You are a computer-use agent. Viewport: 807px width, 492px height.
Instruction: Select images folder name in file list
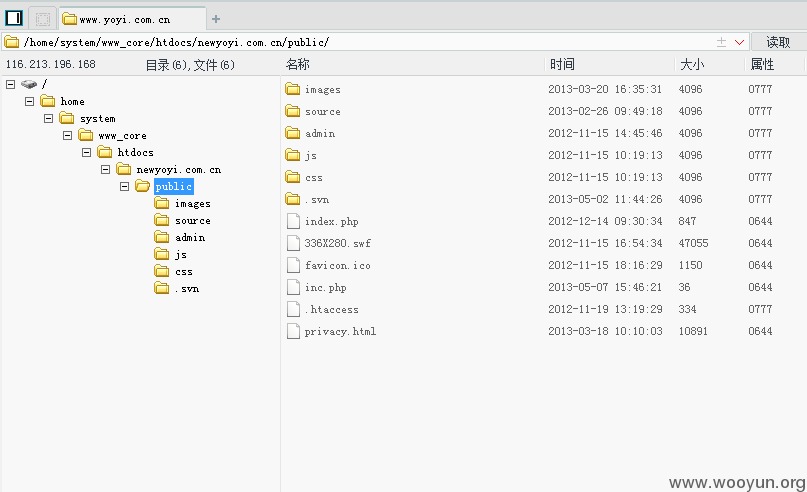point(323,90)
